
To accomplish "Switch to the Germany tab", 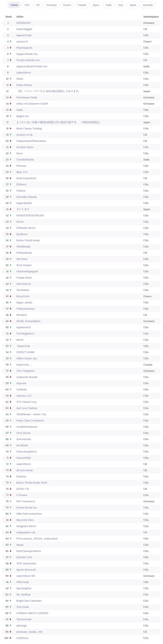I will tap(51, 5).
